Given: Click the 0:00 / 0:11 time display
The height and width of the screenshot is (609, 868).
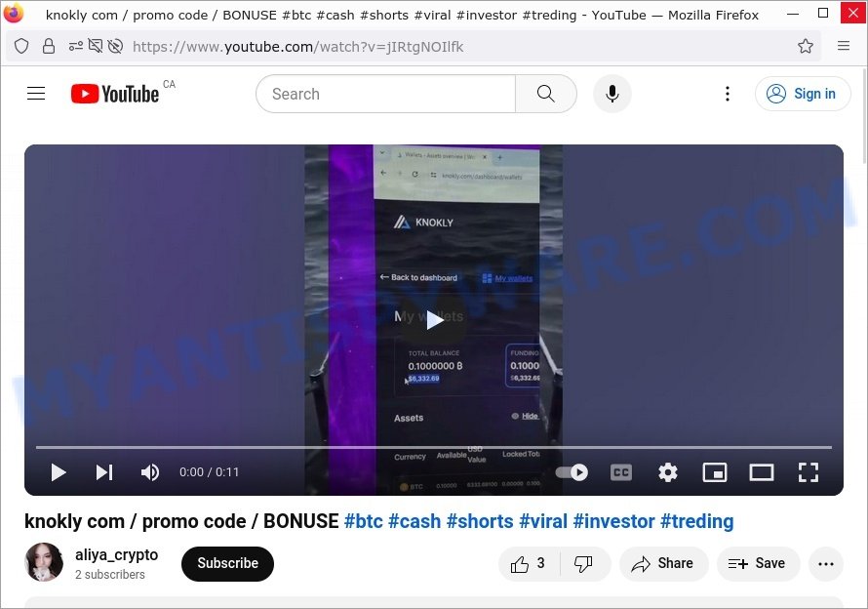Looking at the screenshot, I should (x=210, y=472).
